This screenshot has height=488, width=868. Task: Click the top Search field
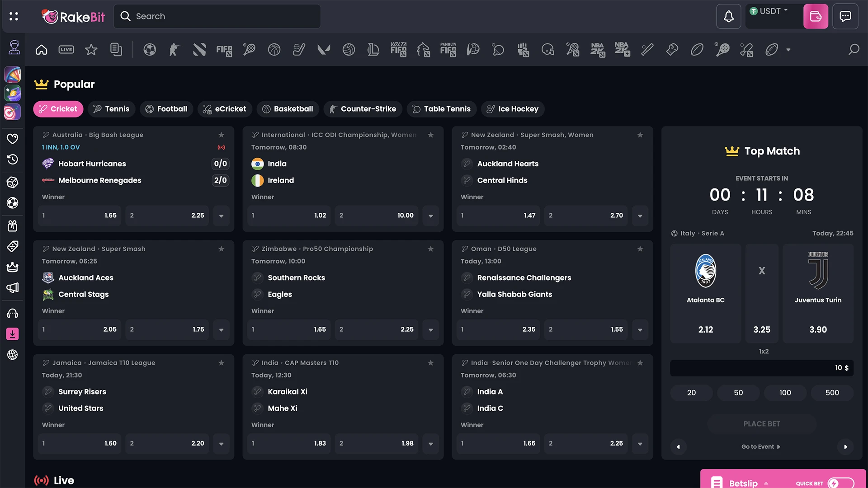(217, 16)
